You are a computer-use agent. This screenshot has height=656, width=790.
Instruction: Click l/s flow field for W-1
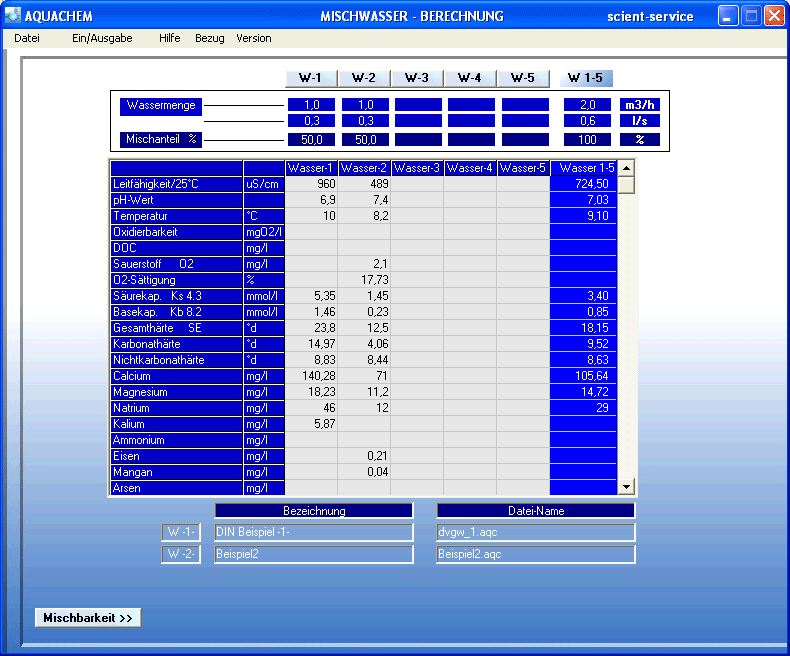pos(311,121)
